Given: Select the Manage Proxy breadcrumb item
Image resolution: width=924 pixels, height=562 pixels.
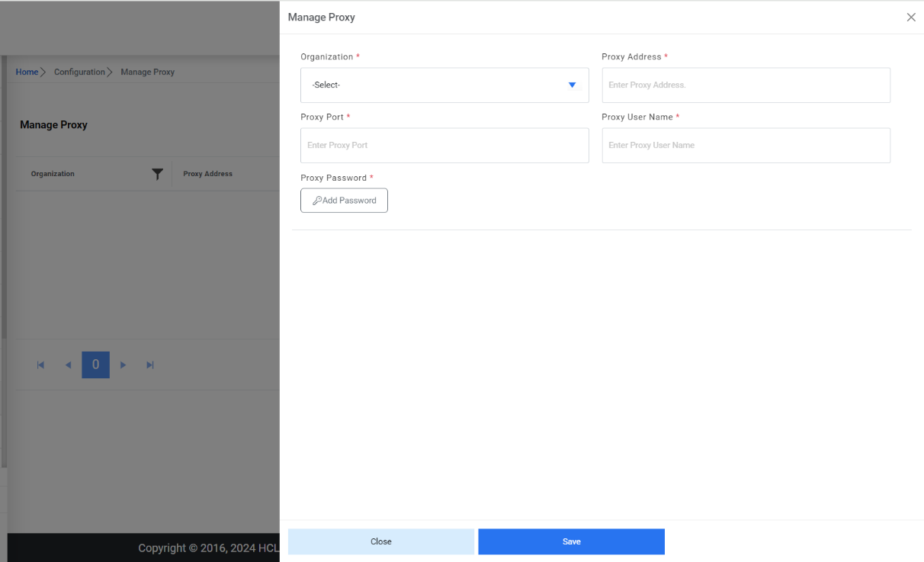Looking at the screenshot, I should click(147, 72).
